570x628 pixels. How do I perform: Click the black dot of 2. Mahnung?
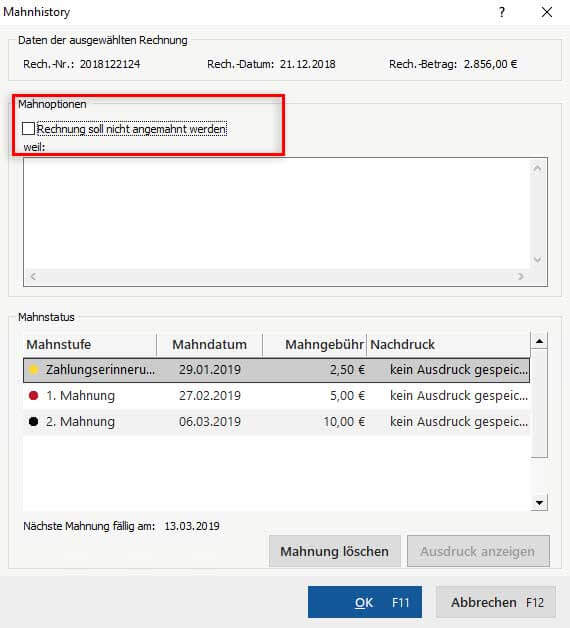coord(34,422)
